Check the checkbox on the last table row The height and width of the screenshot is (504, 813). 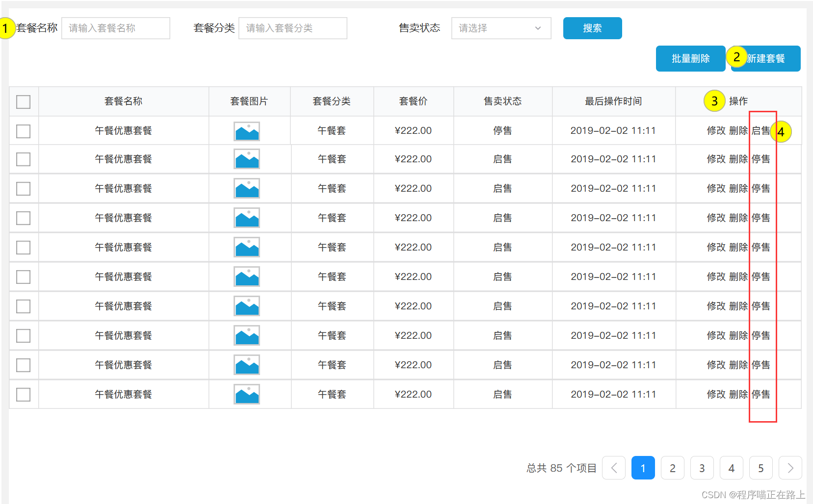(x=23, y=394)
